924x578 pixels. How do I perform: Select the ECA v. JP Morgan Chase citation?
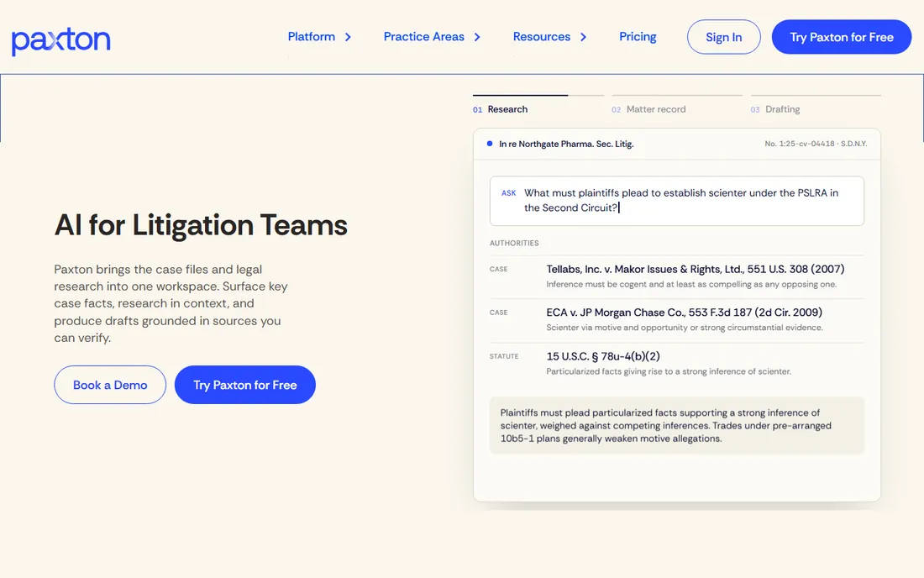coord(684,313)
